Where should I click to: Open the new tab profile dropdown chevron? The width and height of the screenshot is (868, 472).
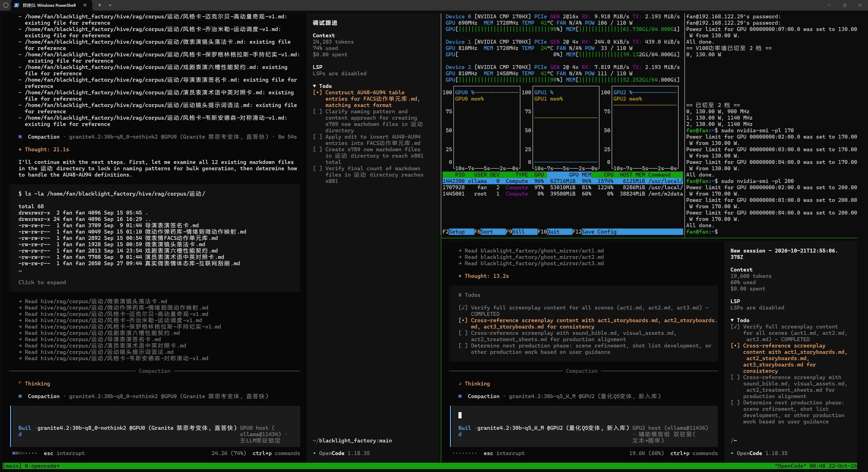110,5
